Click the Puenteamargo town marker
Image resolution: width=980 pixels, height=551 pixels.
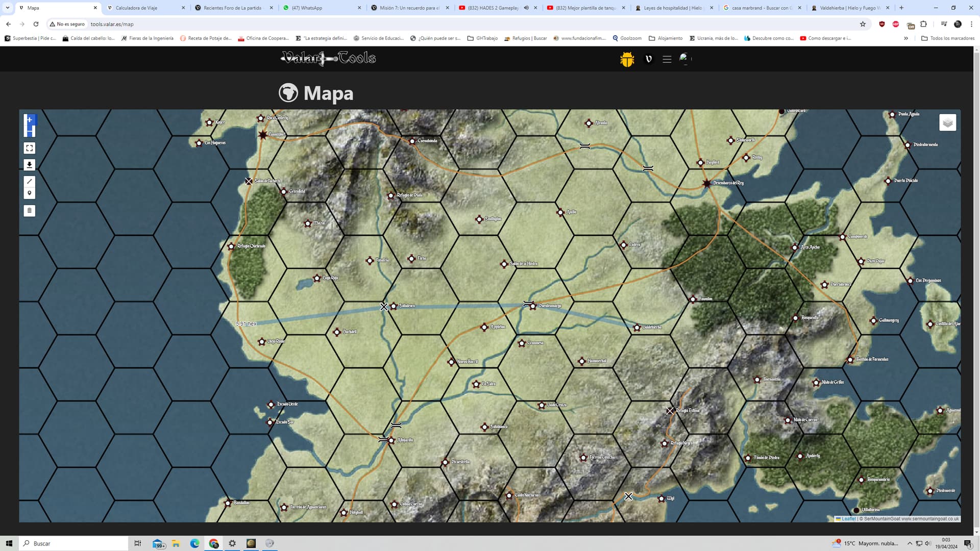pyautogui.click(x=533, y=306)
